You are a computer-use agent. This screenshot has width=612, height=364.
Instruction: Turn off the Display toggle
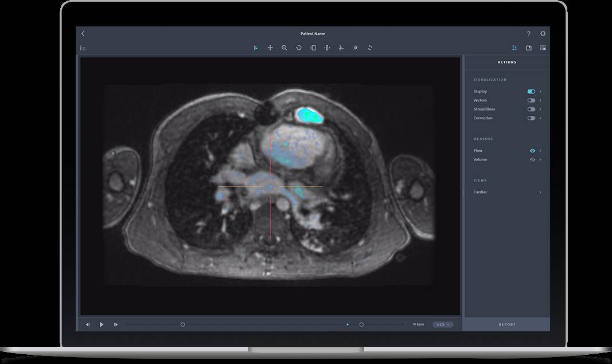click(x=531, y=92)
